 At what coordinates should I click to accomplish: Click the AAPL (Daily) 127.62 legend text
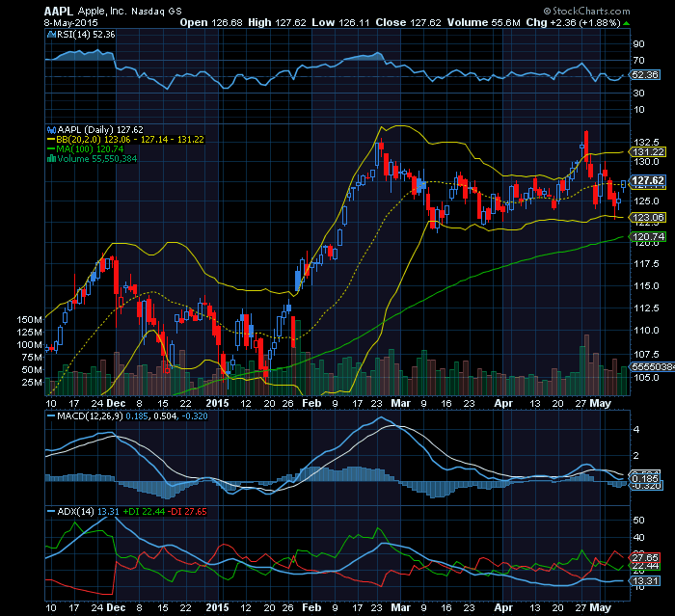(x=100, y=129)
